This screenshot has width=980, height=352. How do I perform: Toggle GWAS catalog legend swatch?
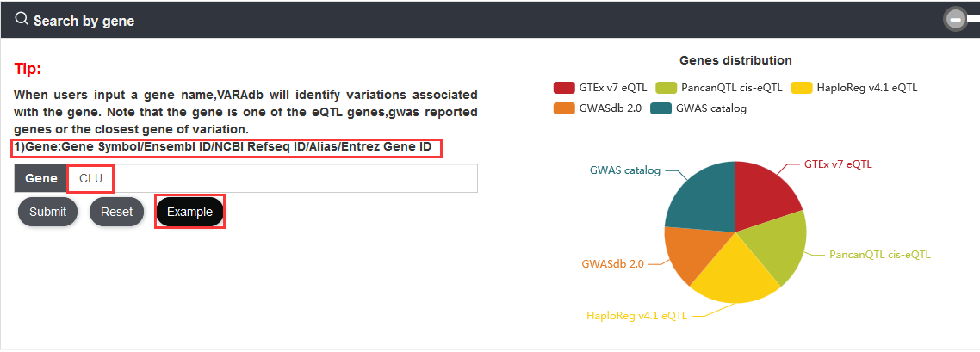tap(661, 108)
